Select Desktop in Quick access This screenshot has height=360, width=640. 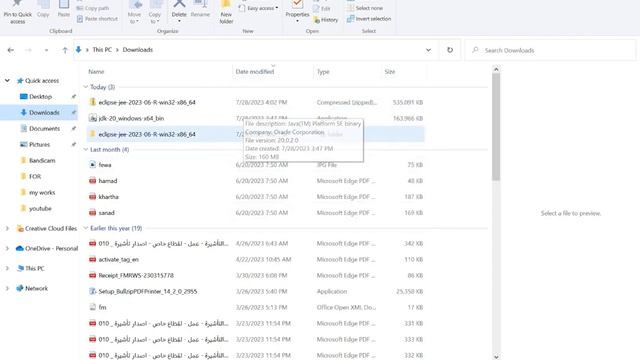pyautogui.click(x=40, y=96)
